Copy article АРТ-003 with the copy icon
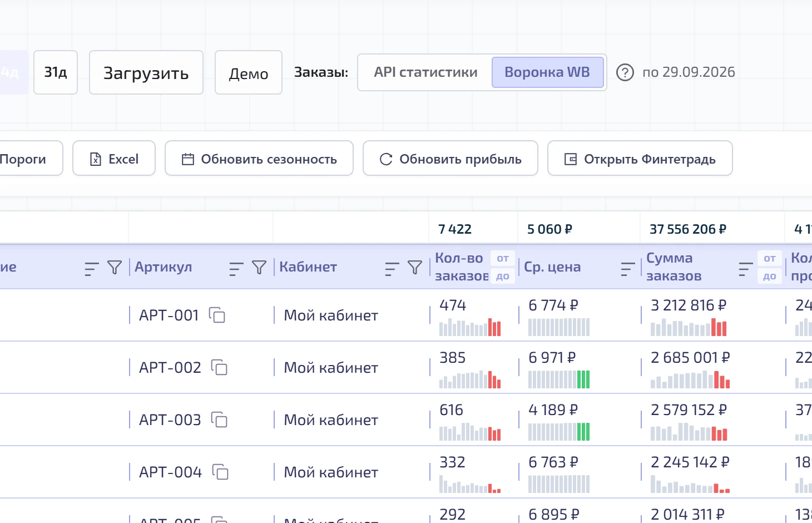The width and height of the screenshot is (812, 523). (219, 420)
